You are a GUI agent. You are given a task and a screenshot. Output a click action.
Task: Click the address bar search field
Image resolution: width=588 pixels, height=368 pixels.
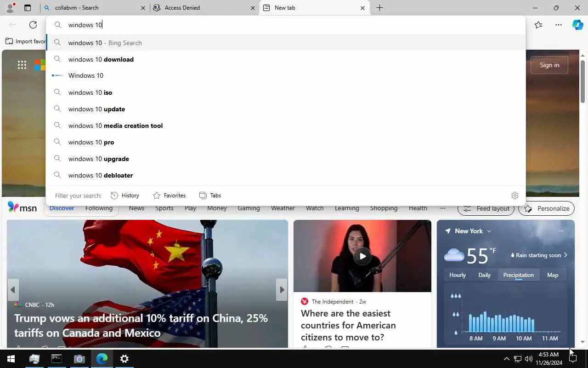[286, 25]
